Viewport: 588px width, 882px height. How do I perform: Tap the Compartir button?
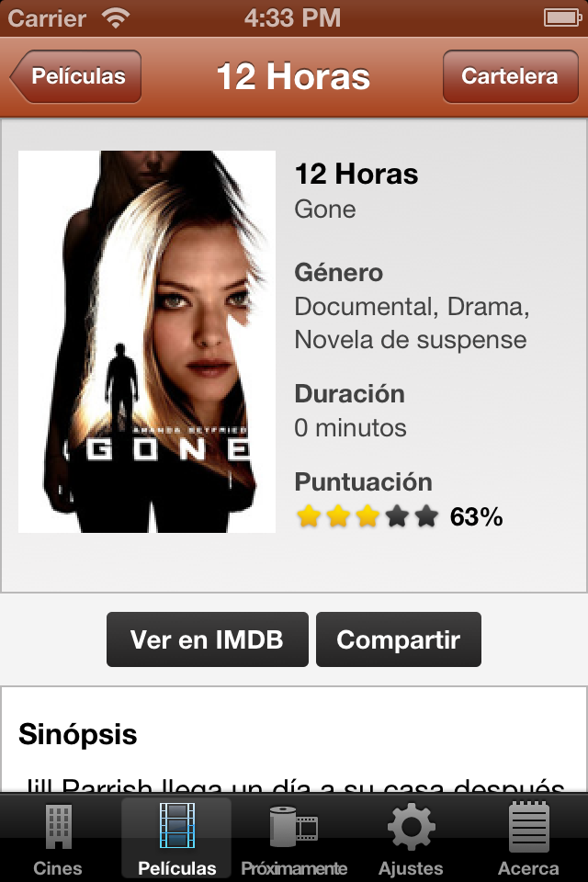pyautogui.click(x=399, y=639)
